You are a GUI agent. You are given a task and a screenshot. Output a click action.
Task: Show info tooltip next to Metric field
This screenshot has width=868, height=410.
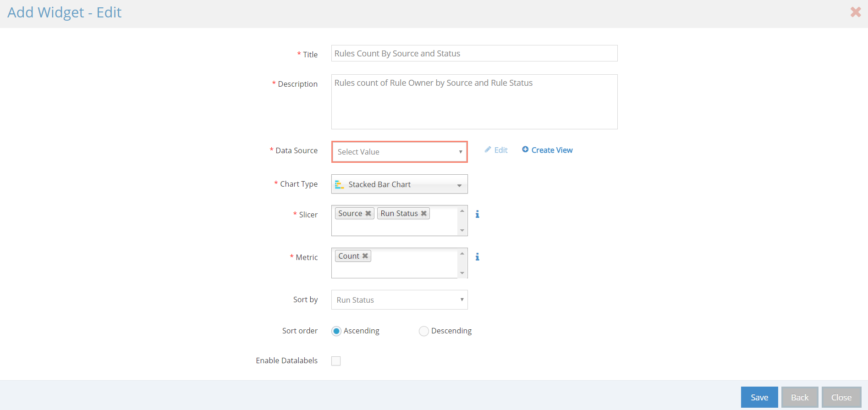click(x=477, y=257)
